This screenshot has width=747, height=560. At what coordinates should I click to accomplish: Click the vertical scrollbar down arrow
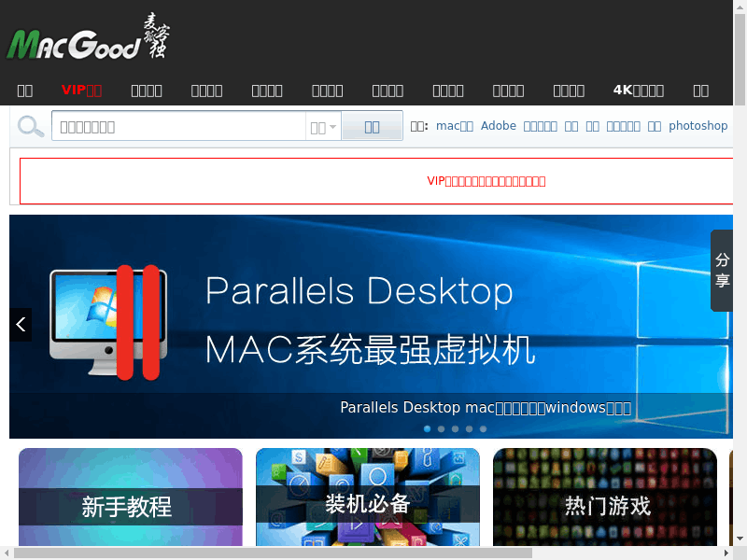(740, 539)
